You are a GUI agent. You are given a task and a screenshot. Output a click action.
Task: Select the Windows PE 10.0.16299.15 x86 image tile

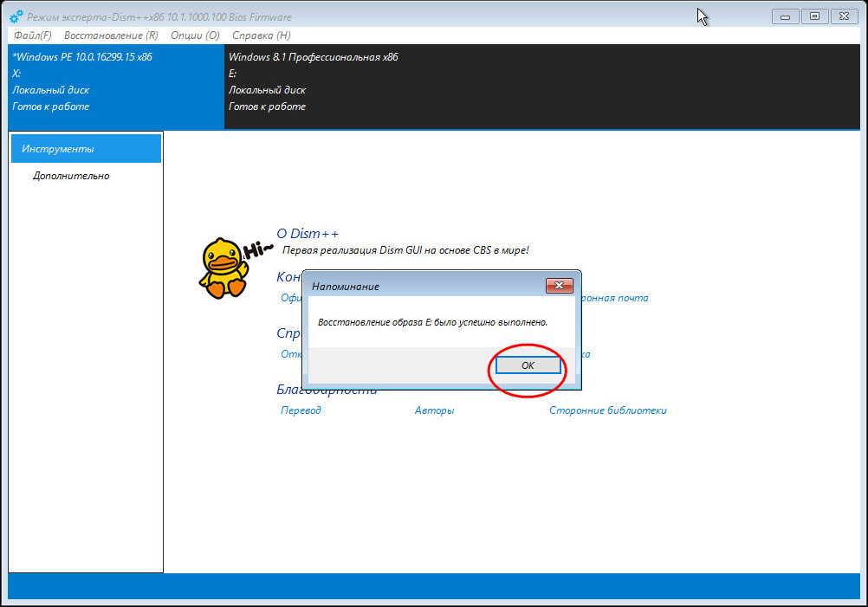(116, 87)
